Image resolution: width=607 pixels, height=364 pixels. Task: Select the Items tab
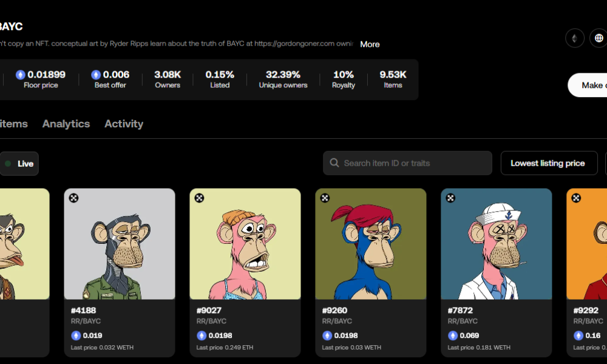pyautogui.click(x=14, y=124)
